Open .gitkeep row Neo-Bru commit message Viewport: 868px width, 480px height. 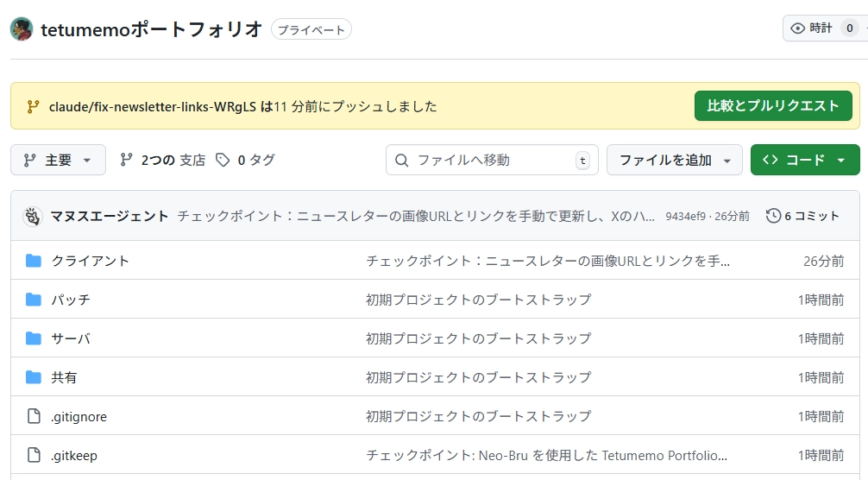click(x=546, y=455)
